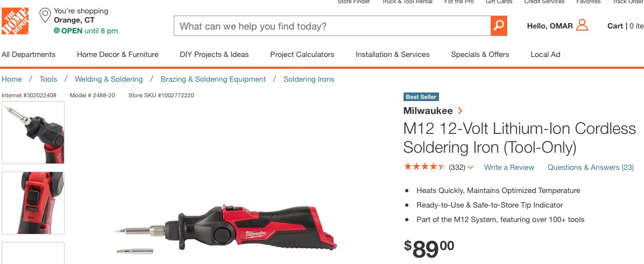Viewport: 644px width, 264px height.
Task: Click the chevron next to Milwaukee brand
Action: (x=460, y=110)
